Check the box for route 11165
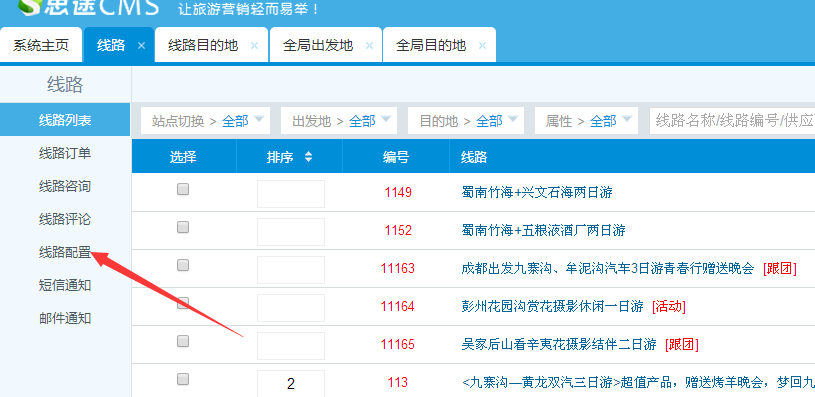Image resolution: width=815 pixels, height=397 pixels. pyautogui.click(x=183, y=341)
